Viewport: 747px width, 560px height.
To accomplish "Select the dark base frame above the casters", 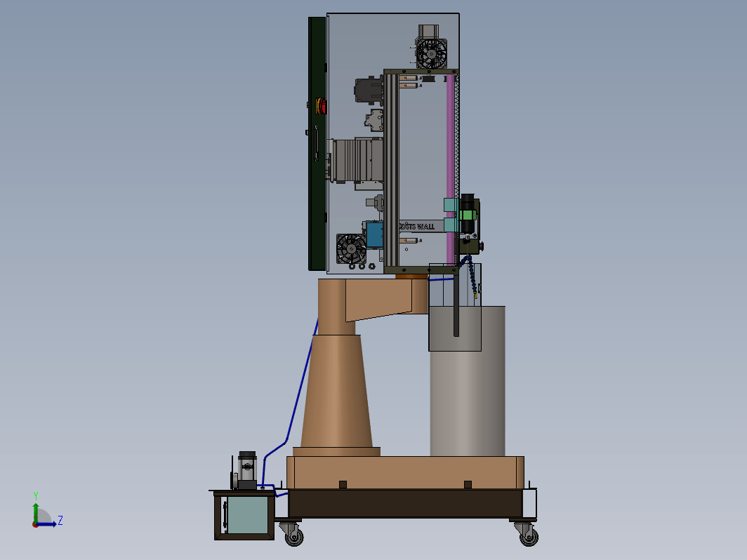I will click(405, 504).
